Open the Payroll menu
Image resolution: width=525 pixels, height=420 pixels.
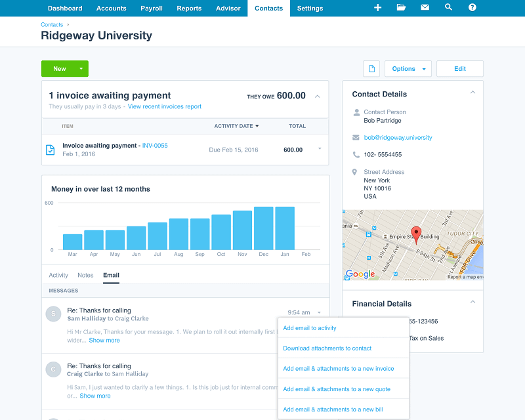pos(151,9)
